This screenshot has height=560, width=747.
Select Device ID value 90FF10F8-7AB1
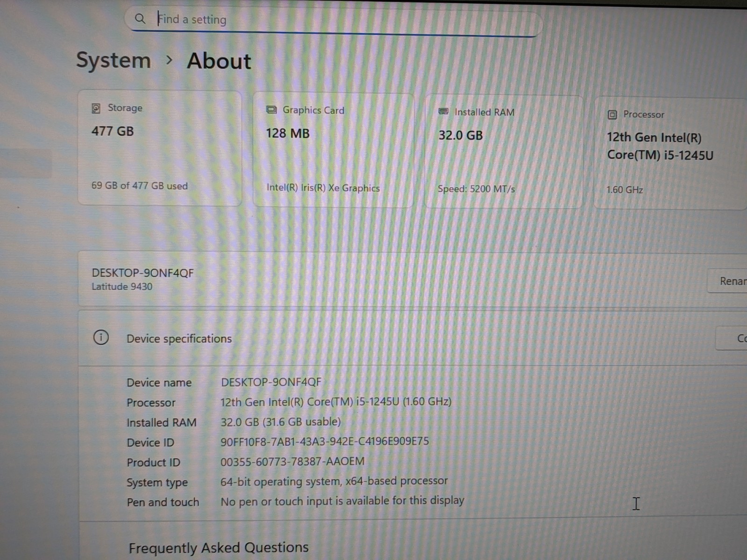pyautogui.click(x=324, y=441)
